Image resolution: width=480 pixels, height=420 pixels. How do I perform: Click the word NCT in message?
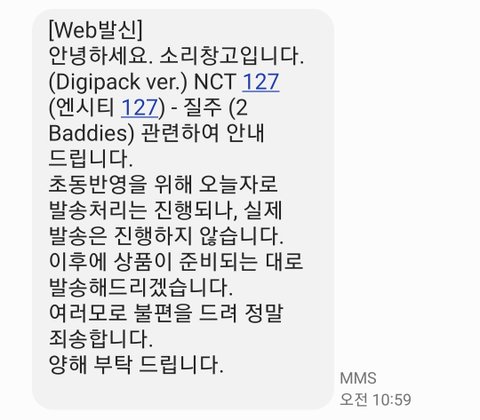(215, 82)
